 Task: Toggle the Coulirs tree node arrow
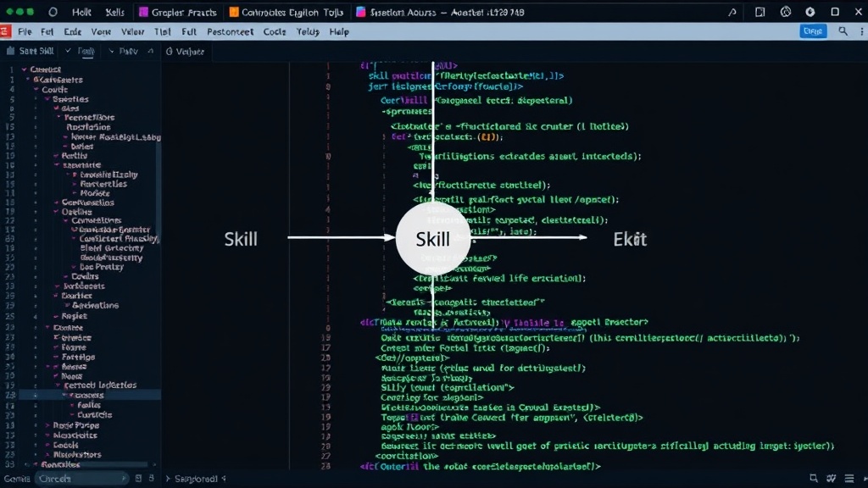pos(66,276)
